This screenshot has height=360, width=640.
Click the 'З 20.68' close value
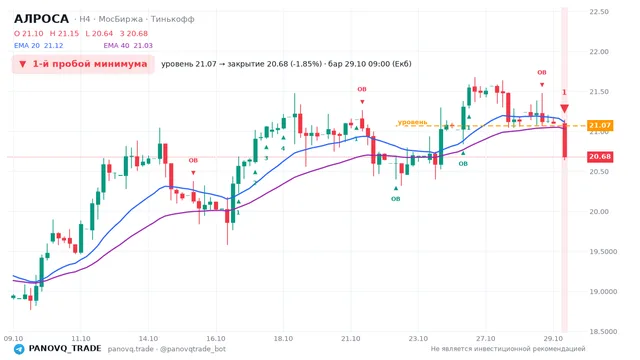(x=134, y=33)
